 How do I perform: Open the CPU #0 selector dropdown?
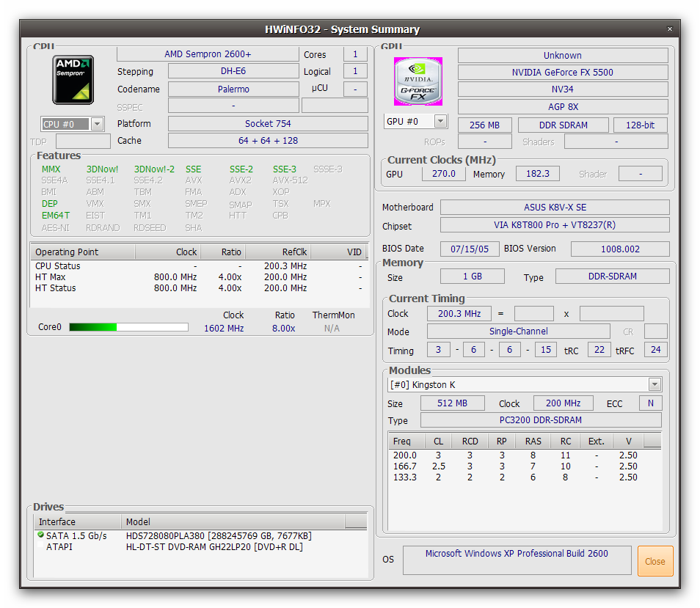coord(97,124)
